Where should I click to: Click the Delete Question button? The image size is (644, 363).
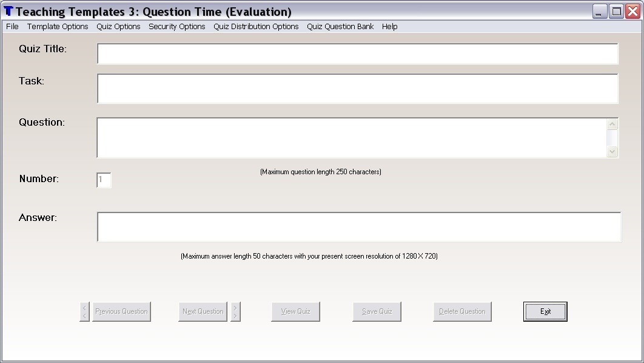tap(462, 311)
